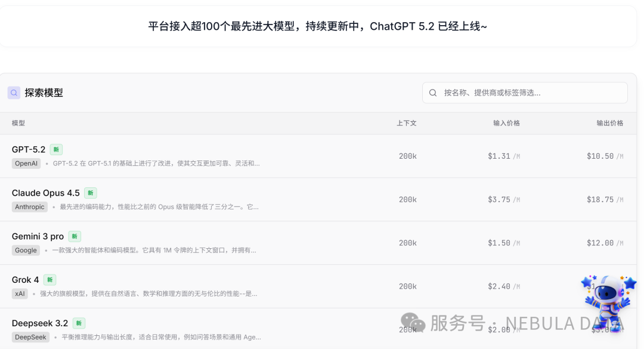Image resolution: width=644 pixels, height=349 pixels.
Task: Click the Gemini 3 pro output price $12.00
Action: (x=605, y=243)
